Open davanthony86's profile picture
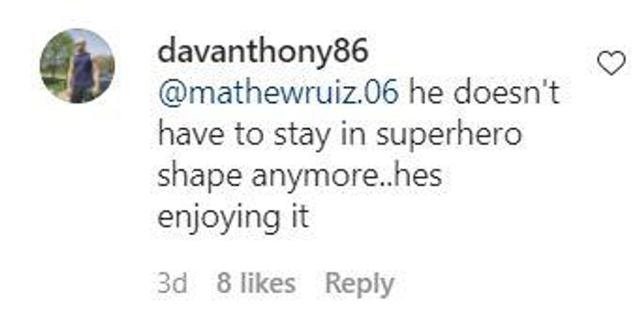 pos(78,66)
